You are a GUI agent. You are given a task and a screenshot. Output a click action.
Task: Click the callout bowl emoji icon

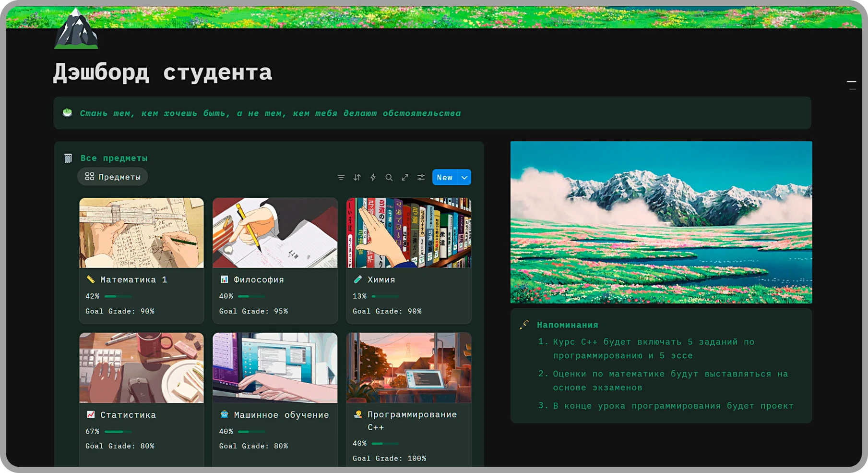click(68, 113)
